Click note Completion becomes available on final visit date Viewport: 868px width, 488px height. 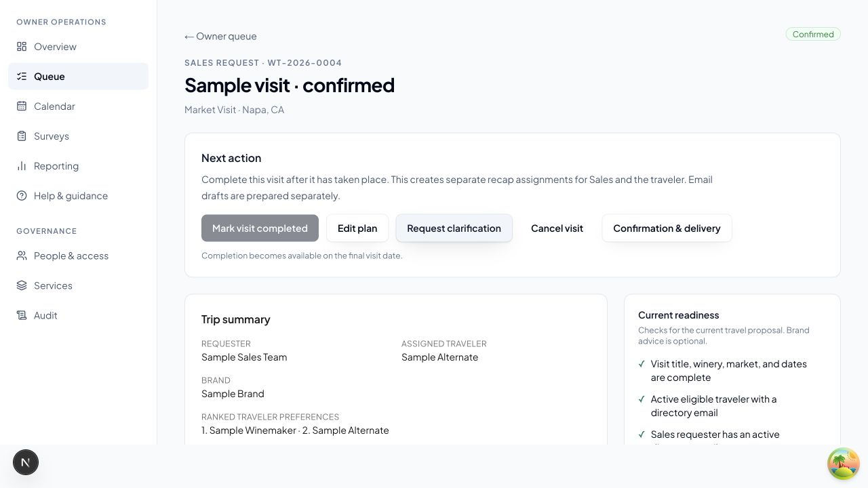(302, 256)
